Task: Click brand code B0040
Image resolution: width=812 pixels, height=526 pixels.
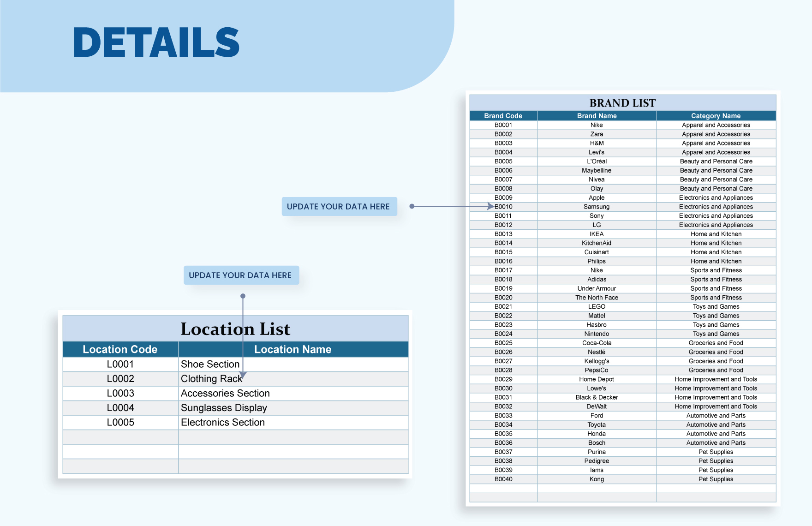Action: pyautogui.click(x=503, y=479)
